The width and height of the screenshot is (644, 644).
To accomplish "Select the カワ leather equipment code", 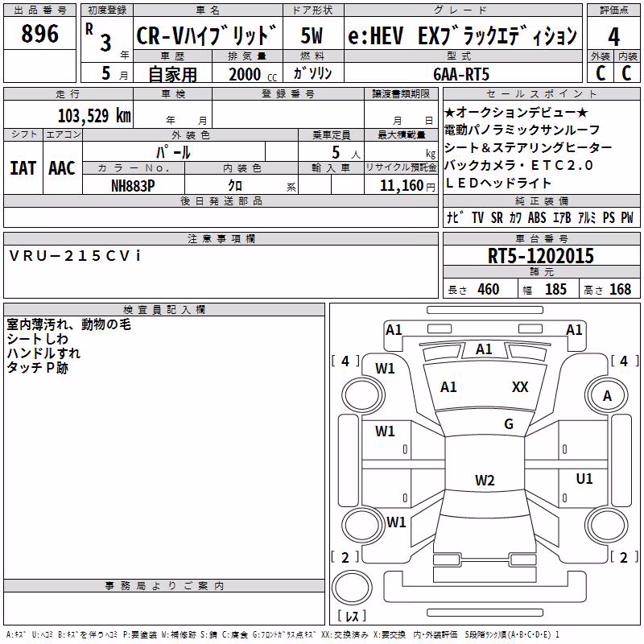I will (x=515, y=217).
